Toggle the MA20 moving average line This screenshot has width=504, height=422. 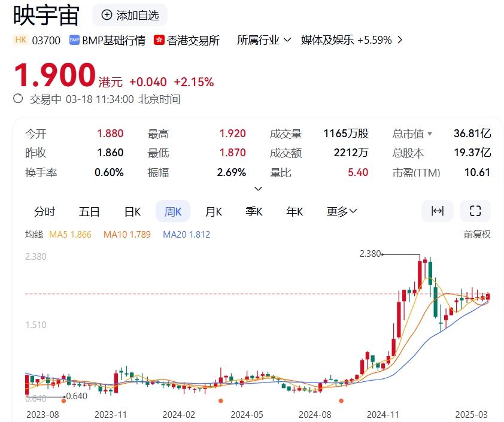(186, 235)
